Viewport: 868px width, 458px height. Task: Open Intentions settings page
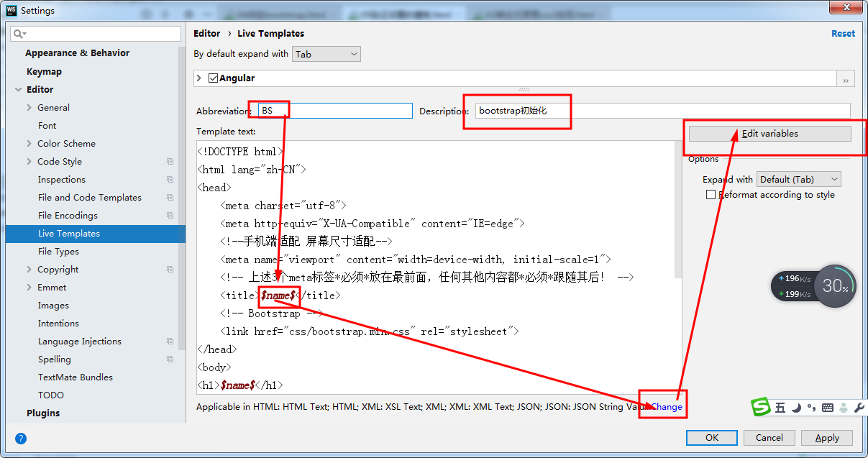coord(58,324)
